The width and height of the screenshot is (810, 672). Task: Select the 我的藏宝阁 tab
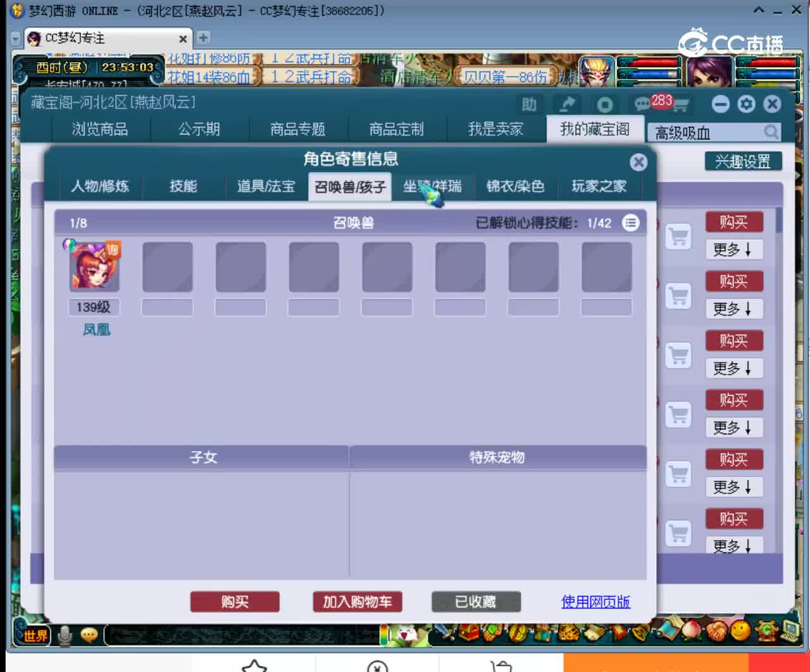pos(595,129)
